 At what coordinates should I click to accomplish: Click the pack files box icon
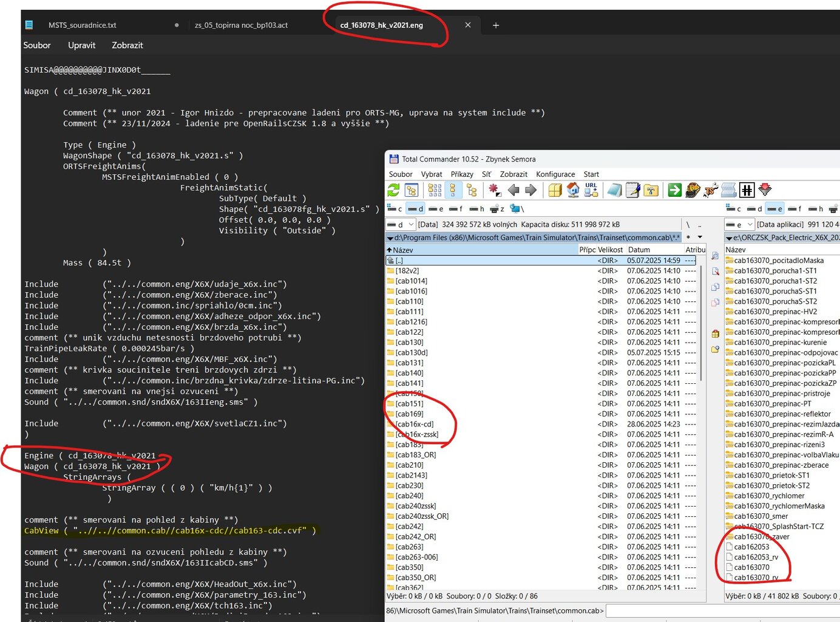[x=555, y=190]
